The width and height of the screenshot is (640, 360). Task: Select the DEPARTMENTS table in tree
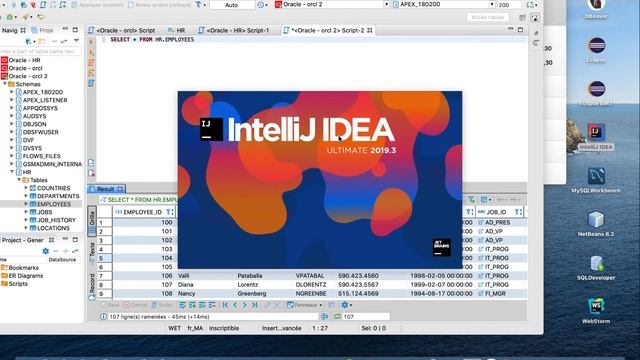coord(58,196)
